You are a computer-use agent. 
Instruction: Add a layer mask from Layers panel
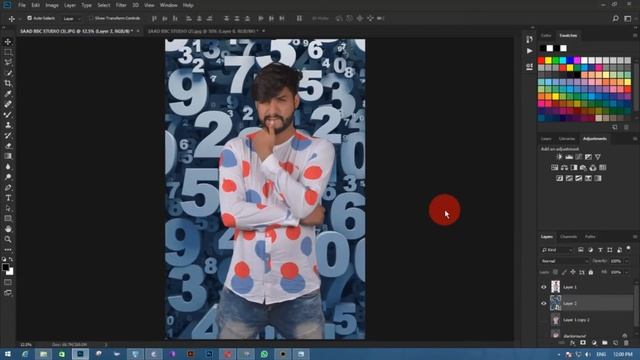coord(583,343)
